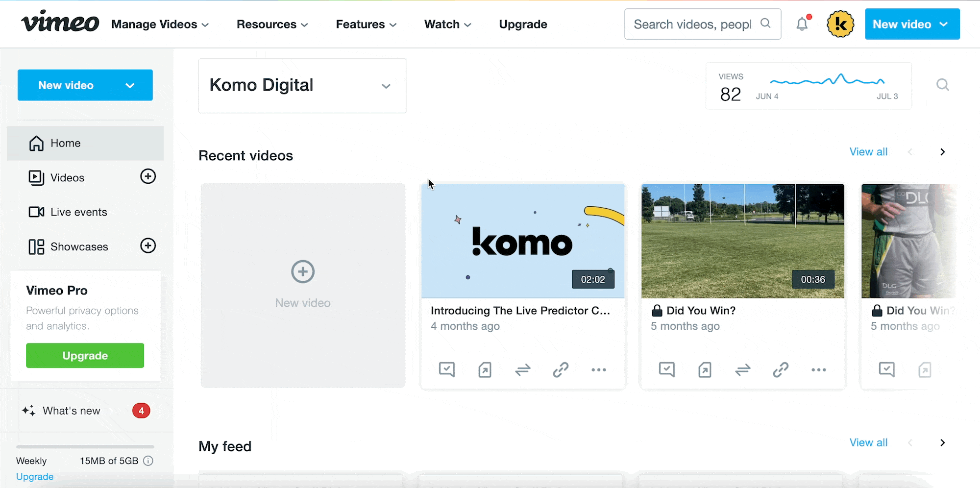Viewport: 980px width, 488px height.
Task: Open the notifications bell
Action: [x=802, y=24]
